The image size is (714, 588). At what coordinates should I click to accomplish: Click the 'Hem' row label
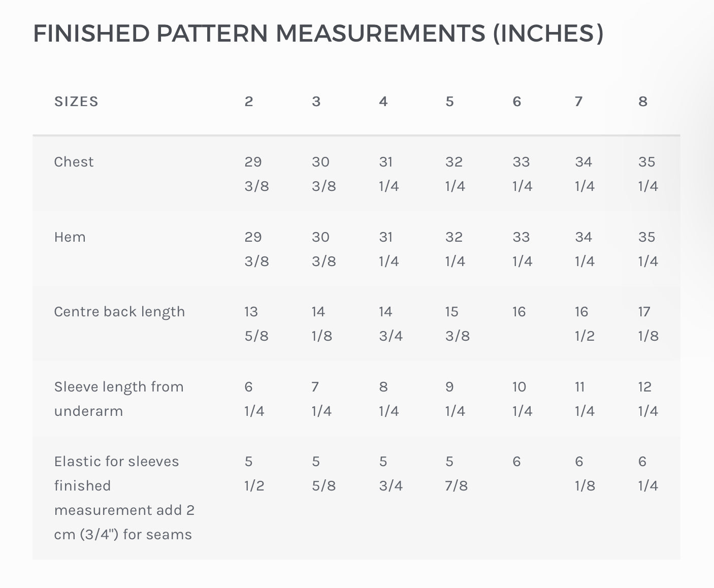coord(70,237)
